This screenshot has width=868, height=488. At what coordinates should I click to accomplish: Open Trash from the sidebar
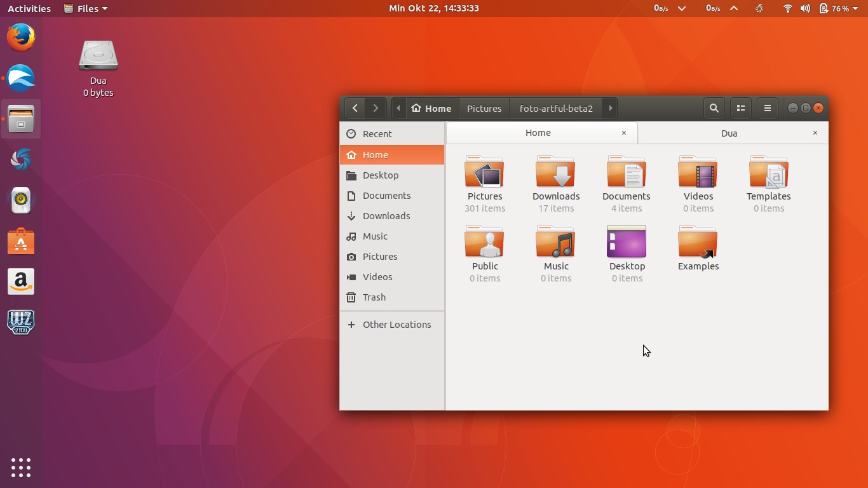(x=374, y=297)
